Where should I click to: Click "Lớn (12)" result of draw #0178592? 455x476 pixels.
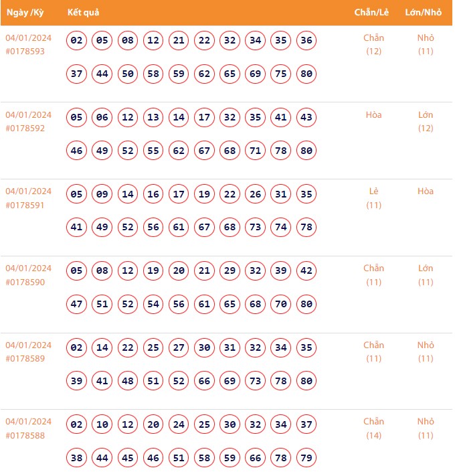pos(426,121)
